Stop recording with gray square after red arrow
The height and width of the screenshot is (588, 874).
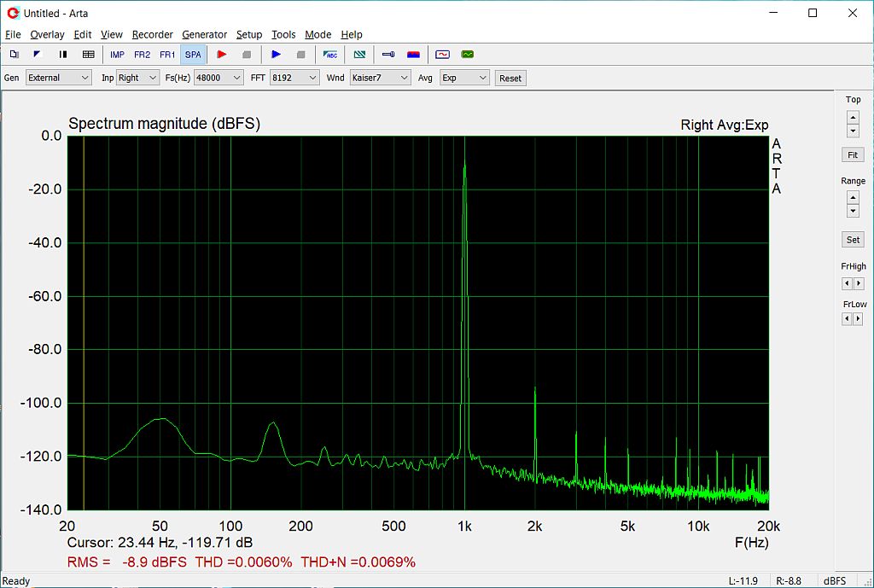pos(247,54)
